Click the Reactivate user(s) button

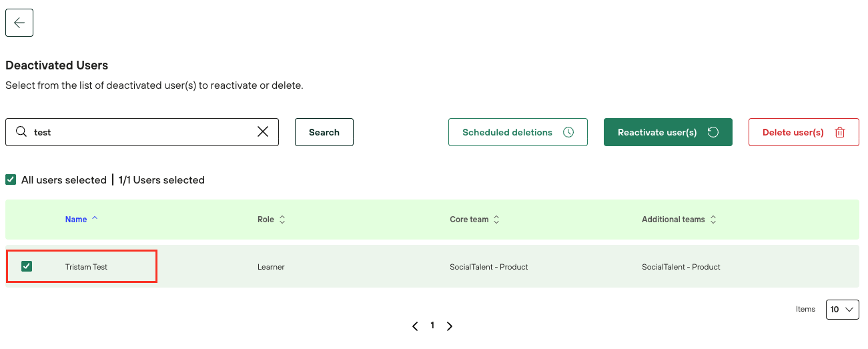(657, 132)
